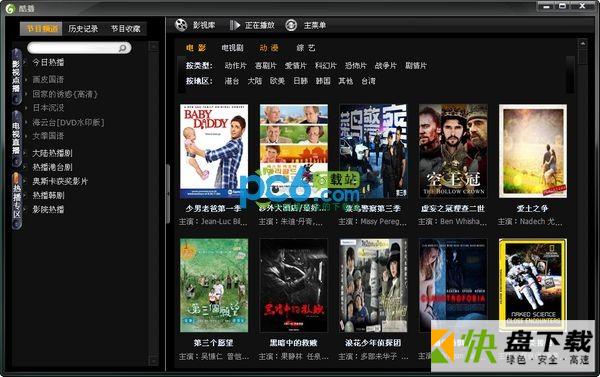600x377 pixels.
Task: Open the Baby Daddy poster thumbnail
Action: 214,152
